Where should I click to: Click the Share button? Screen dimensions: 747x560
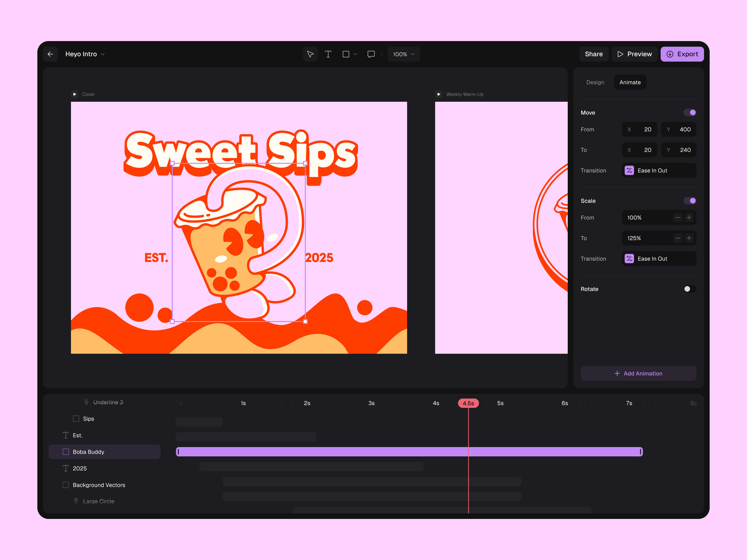pyautogui.click(x=594, y=54)
